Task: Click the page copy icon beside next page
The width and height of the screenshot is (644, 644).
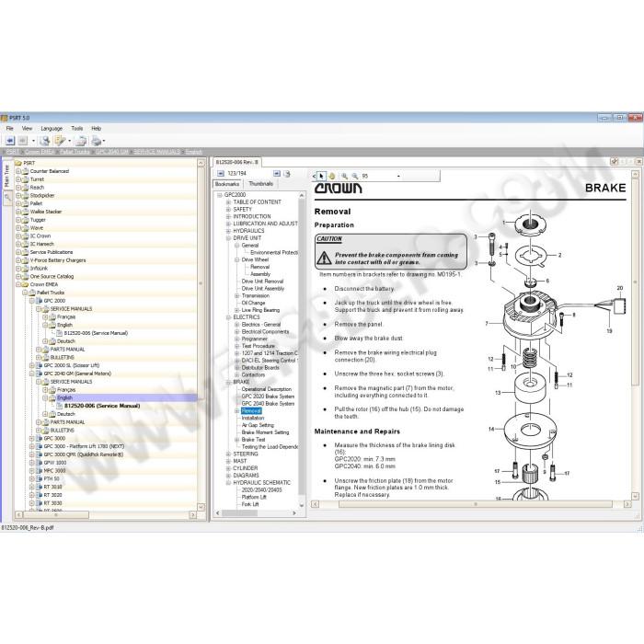Action: [287, 174]
